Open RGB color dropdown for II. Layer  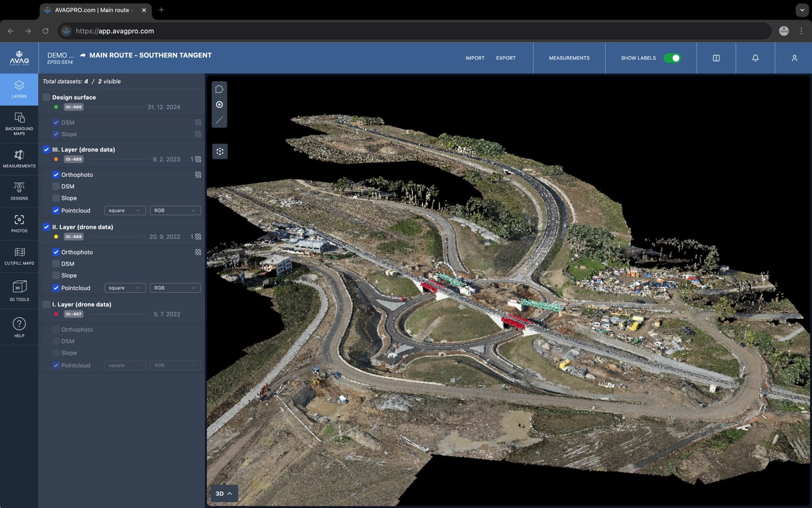(175, 288)
